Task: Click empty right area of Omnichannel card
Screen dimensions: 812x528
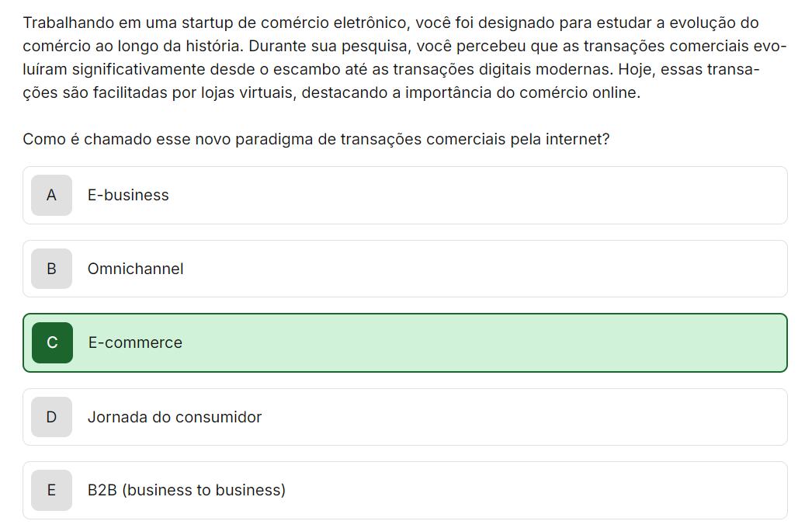Action: click(543, 269)
